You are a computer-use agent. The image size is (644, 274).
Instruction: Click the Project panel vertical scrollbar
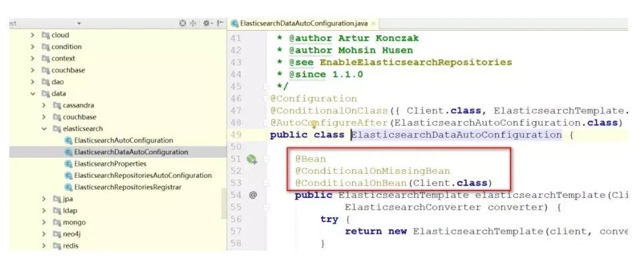click(224, 204)
